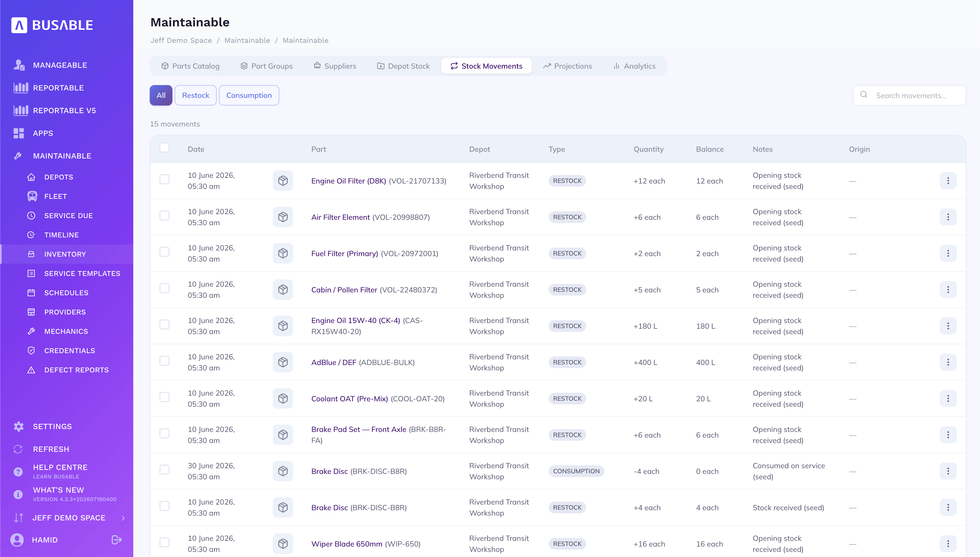Check the Air Filter Element row checkbox
This screenshot has width=980, height=557.
coord(164,216)
